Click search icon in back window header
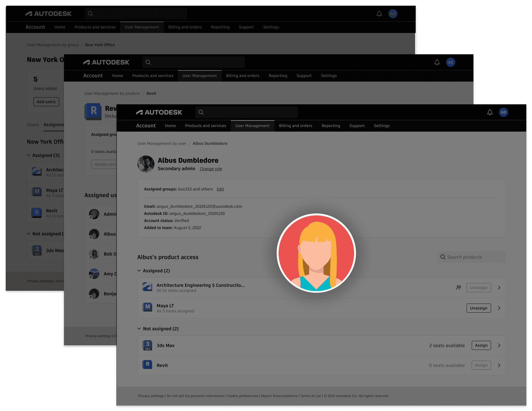 90,14
